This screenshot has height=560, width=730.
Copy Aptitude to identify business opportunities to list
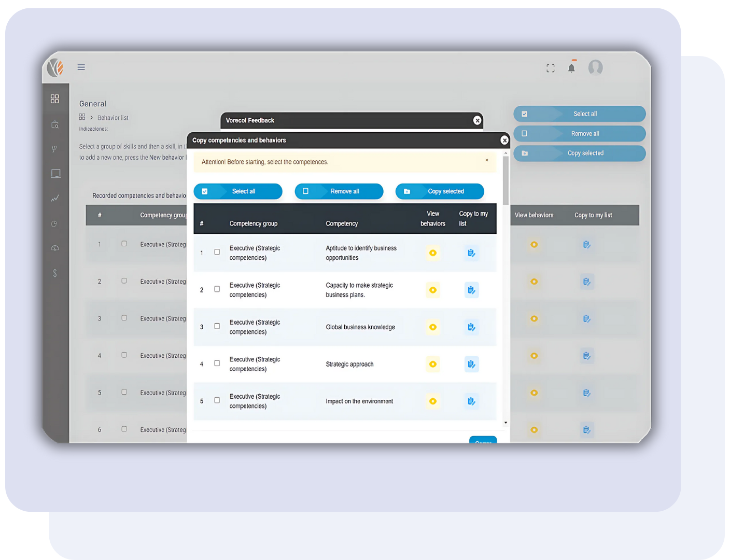(471, 253)
